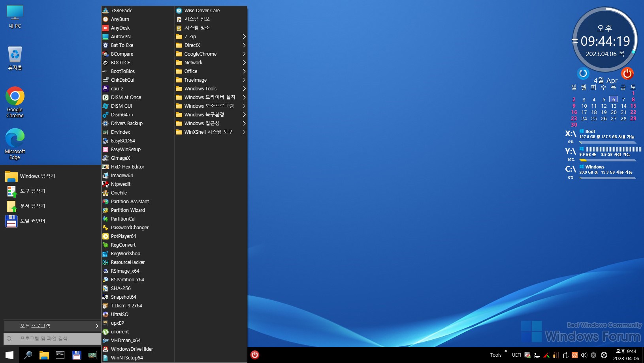644x363 pixels.
Task: Expand the GoogleChrome folder submenu
Action: [x=211, y=54]
